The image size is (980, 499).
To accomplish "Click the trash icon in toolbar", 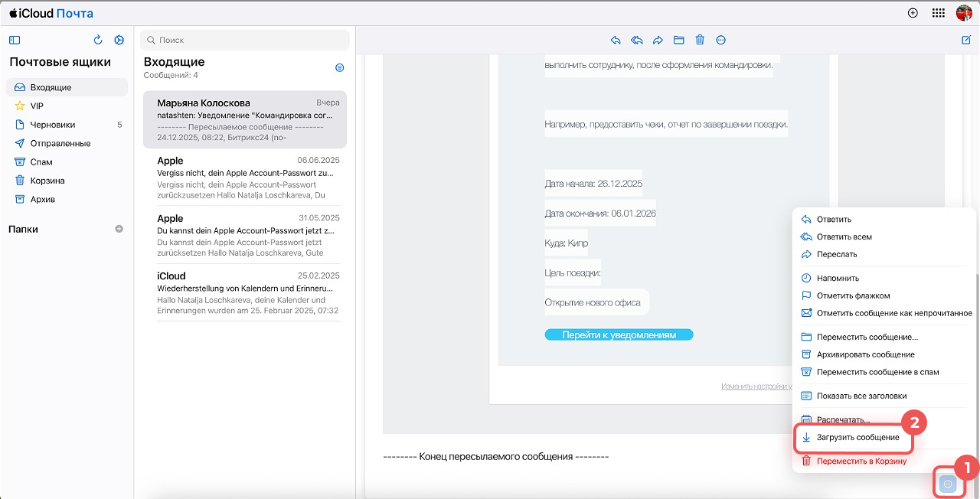I will coord(700,41).
